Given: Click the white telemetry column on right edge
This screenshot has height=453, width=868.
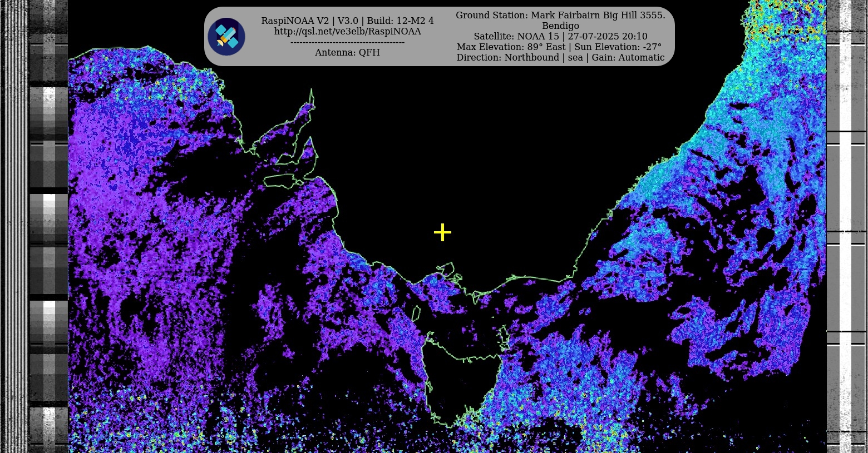Looking at the screenshot, I should pyautogui.click(x=845, y=222).
